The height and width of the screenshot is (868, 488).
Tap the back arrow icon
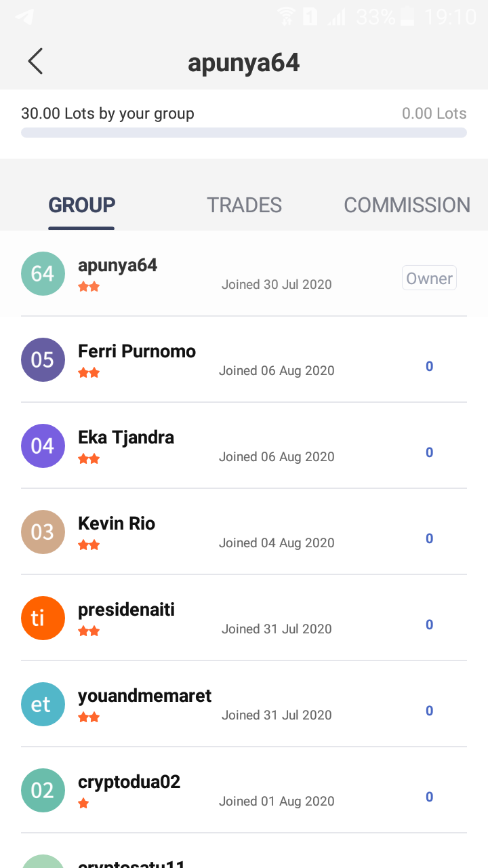pos(35,61)
